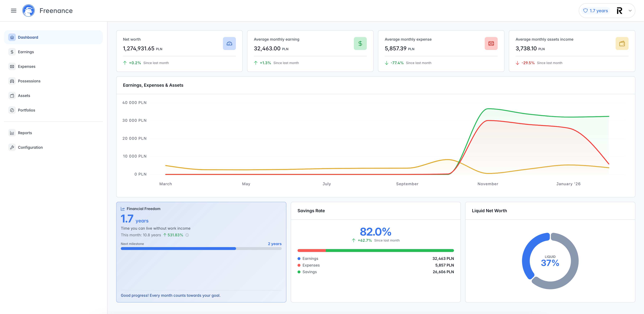
Task: Select Portfolios in the sidebar
Action: [26, 110]
